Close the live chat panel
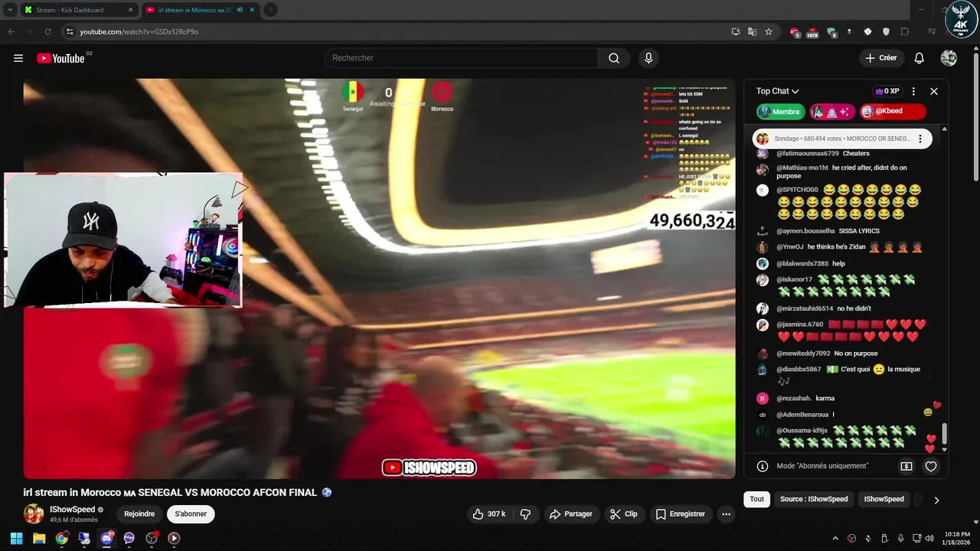The height and width of the screenshot is (551, 980). point(934,91)
